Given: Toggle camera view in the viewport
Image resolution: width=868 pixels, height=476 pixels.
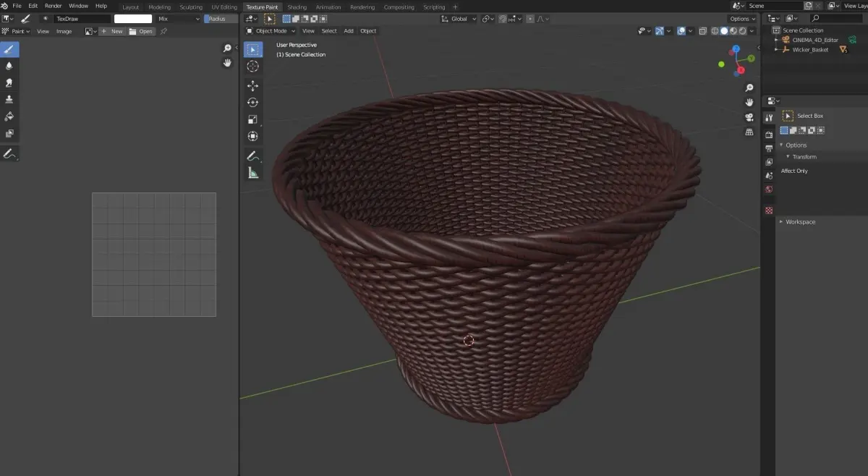Looking at the screenshot, I should [x=749, y=117].
